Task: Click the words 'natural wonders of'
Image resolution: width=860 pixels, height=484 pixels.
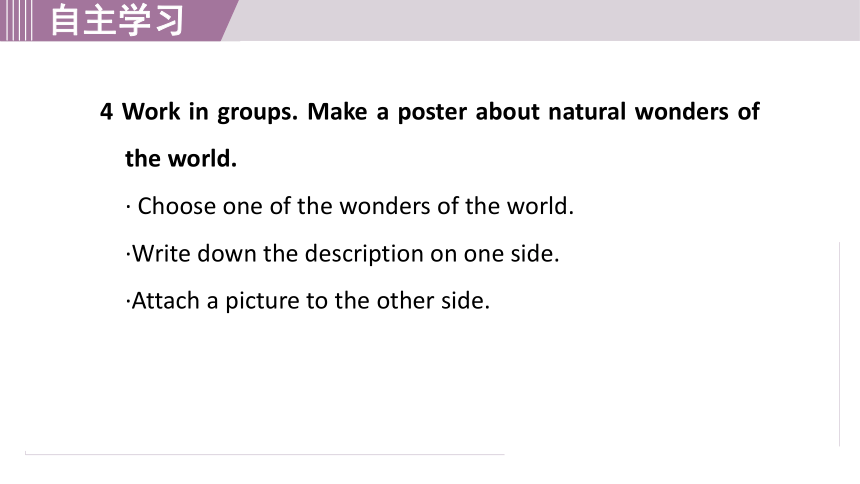Action: [654, 111]
